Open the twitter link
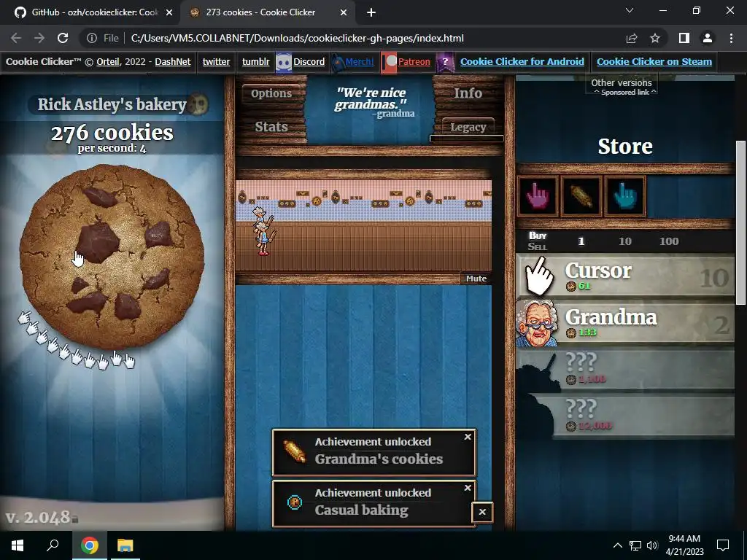Screen dimensions: 747x560 [216, 62]
